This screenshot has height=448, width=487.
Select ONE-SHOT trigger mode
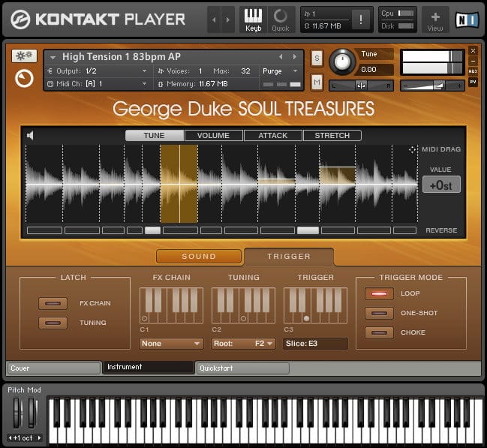[379, 313]
